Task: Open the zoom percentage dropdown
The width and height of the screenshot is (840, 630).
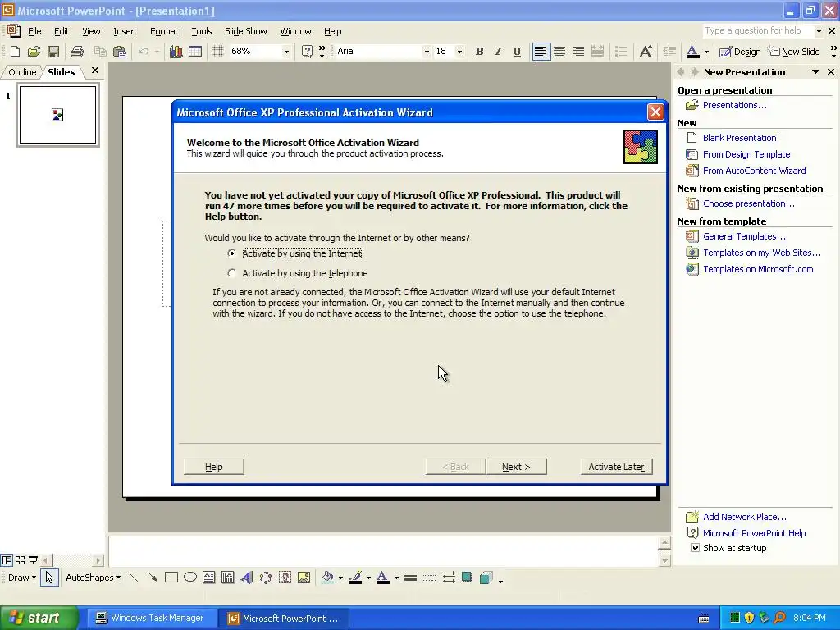Action: pyautogui.click(x=286, y=52)
